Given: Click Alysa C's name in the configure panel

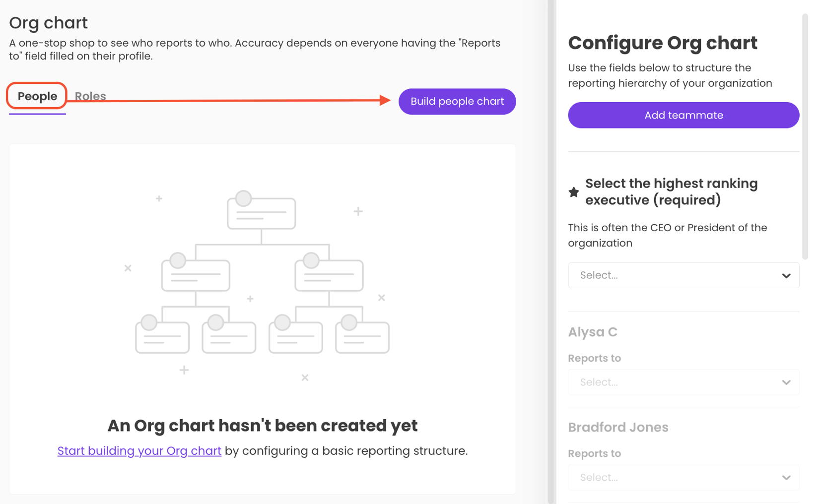Looking at the screenshot, I should (x=593, y=332).
